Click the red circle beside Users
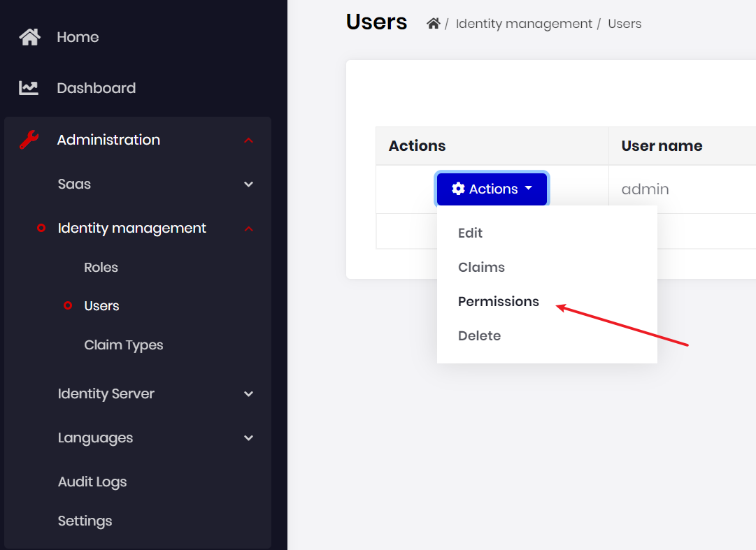The height and width of the screenshot is (550, 756). pos(68,305)
